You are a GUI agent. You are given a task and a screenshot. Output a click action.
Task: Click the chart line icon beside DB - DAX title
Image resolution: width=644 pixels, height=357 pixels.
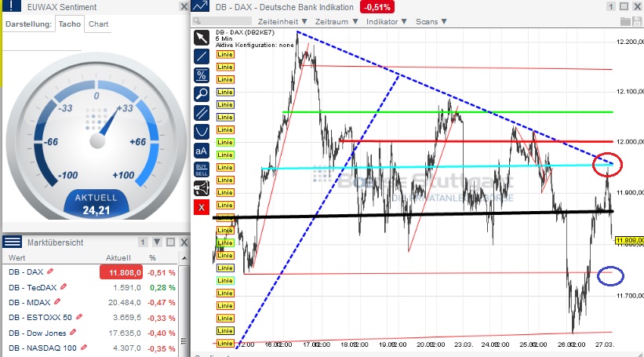200,5
